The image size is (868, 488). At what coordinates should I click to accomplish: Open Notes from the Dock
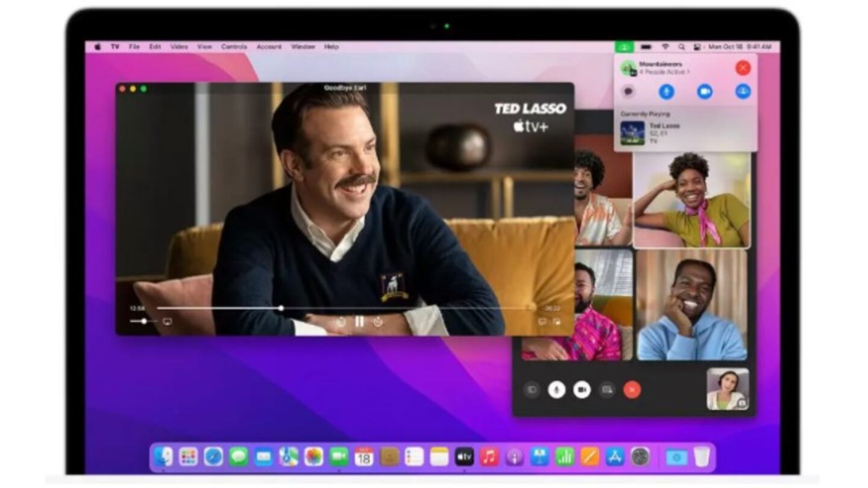tap(439, 457)
